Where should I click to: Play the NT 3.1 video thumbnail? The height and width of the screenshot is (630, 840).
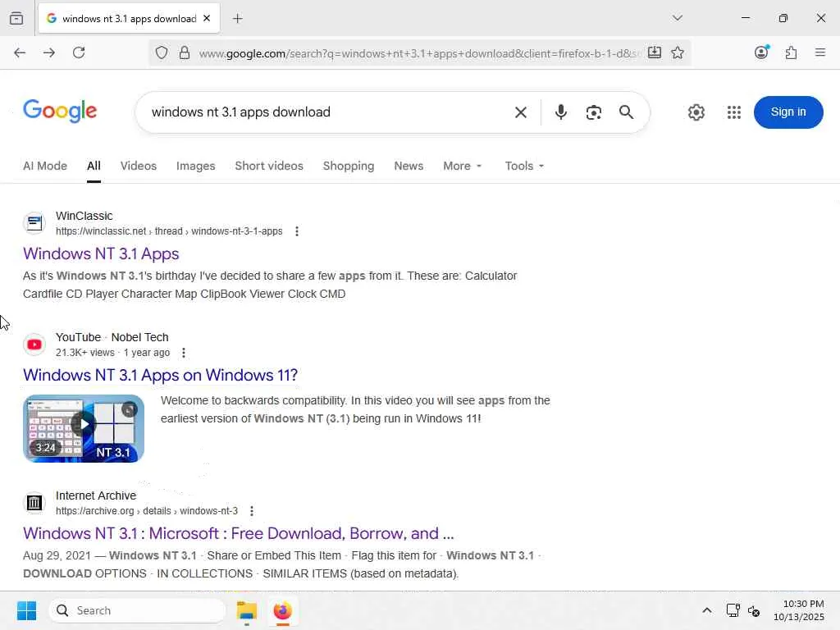click(84, 428)
